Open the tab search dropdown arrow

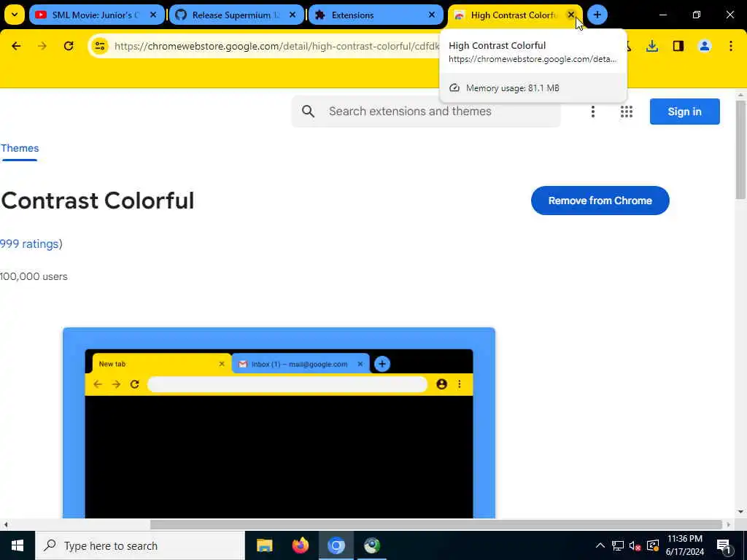coord(15,15)
